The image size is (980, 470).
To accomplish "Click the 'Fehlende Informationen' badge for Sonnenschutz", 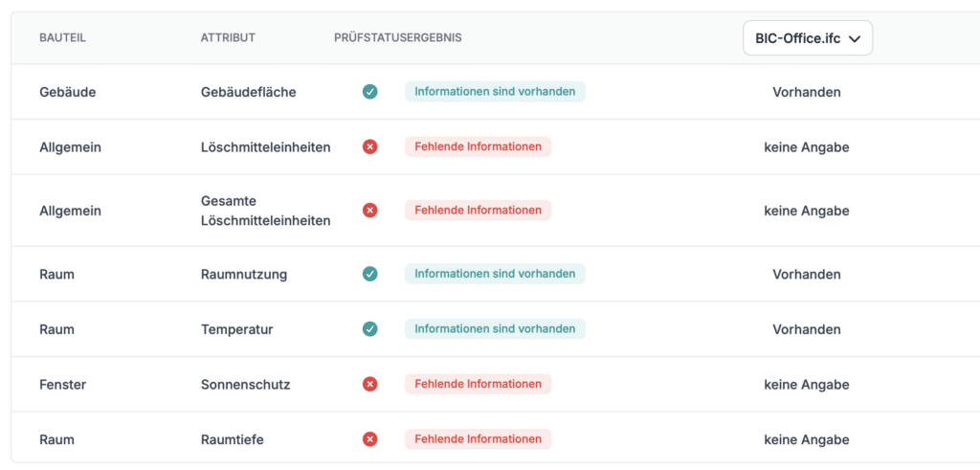I will (479, 384).
